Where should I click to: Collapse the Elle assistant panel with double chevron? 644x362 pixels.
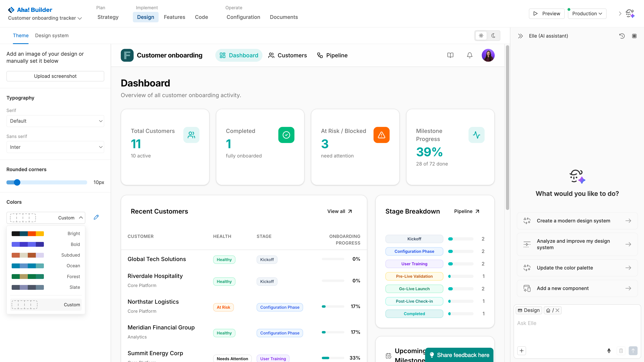coord(520,36)
